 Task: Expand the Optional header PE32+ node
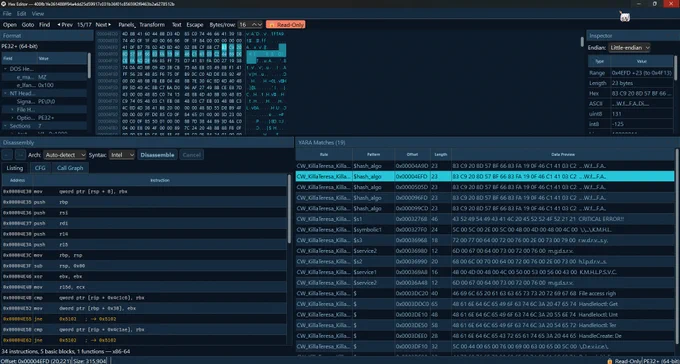[x=13, y=118]
